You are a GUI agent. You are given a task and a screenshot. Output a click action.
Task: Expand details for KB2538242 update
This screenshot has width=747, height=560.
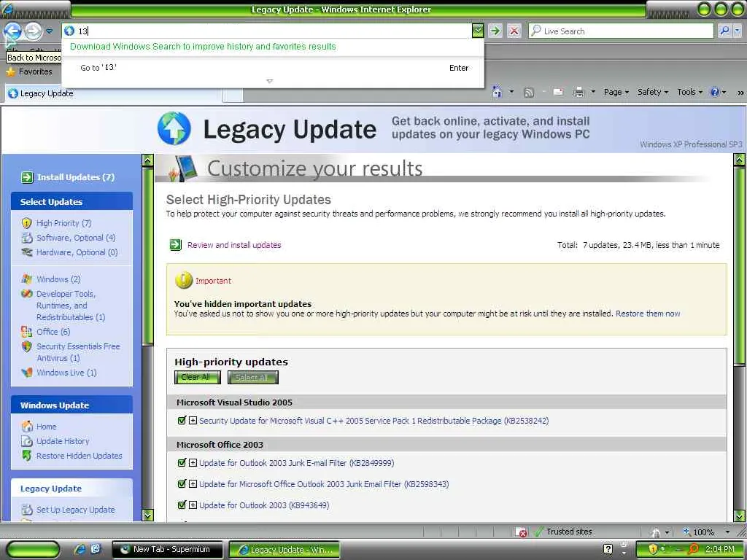click(x=193, y=421)
